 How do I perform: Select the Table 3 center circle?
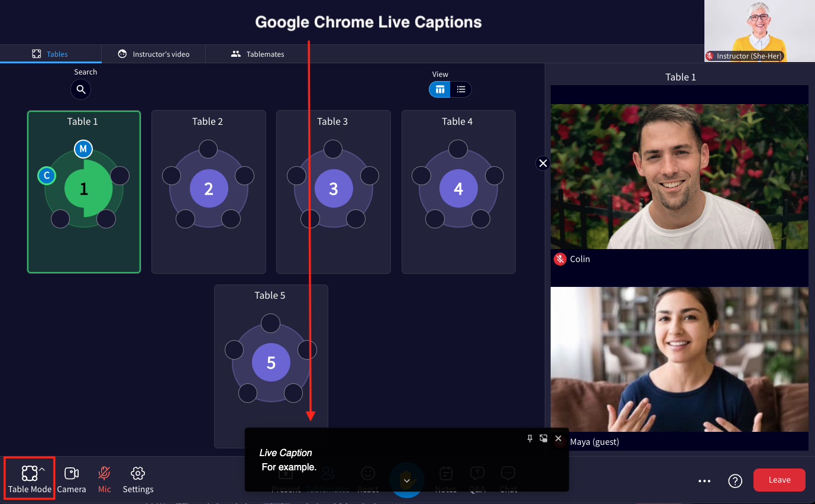pyautogui.click(x=334, y=189)
